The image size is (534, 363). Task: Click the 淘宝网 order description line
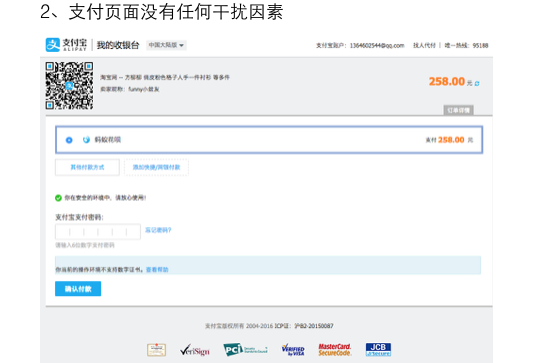pos(165,78)
